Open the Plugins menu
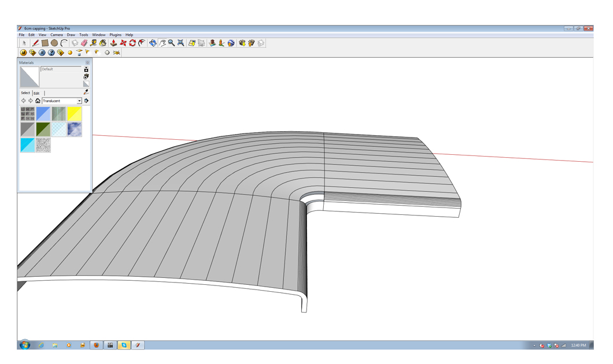The height and width of the screenshot is (364, 613). pyautogui.click(x=115, y=35)
